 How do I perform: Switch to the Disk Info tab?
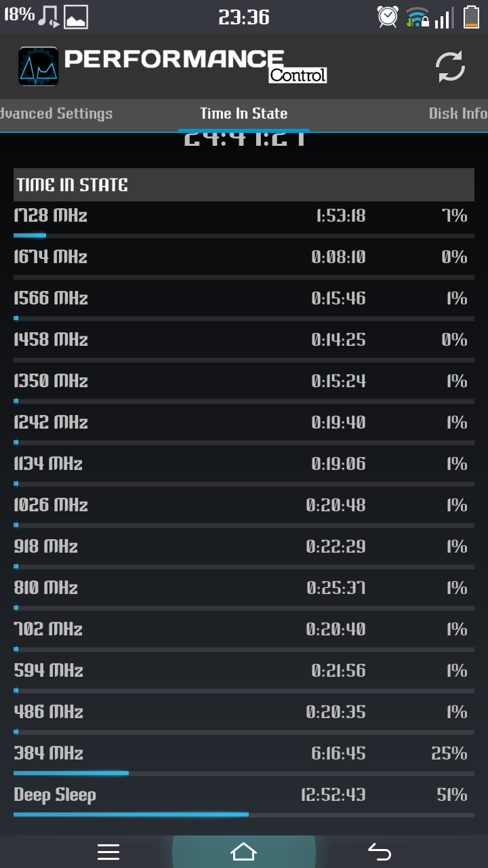tap(458, 114)
